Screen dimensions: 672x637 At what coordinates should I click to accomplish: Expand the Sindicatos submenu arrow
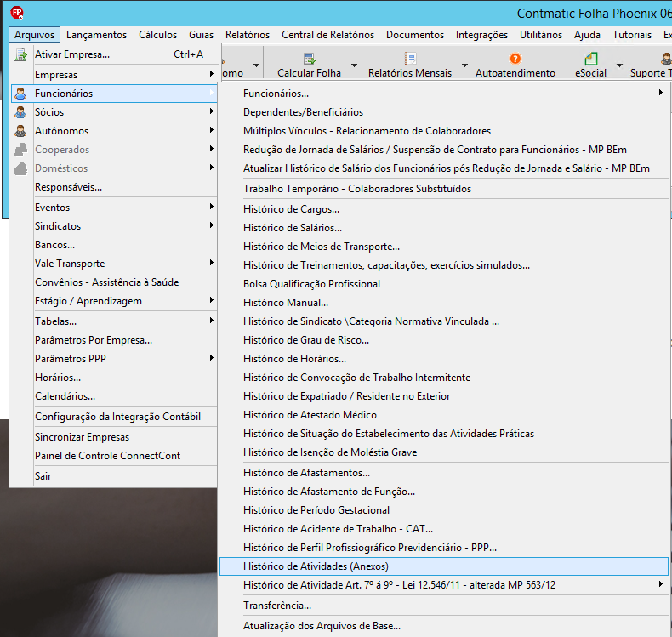click(211, 225)
